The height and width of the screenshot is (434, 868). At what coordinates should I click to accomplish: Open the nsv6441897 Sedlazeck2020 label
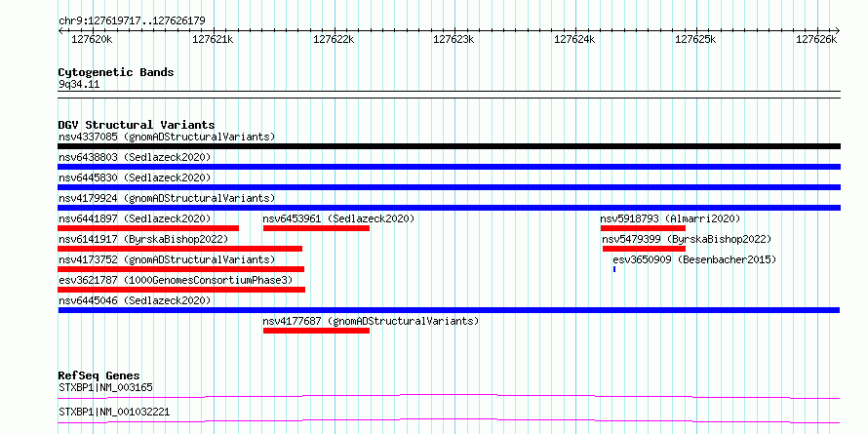(x=135, y=218)
